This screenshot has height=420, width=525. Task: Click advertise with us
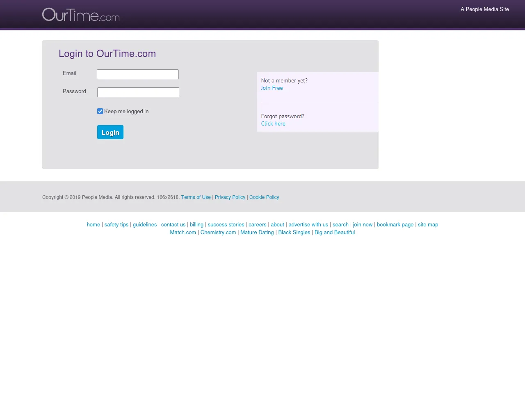(308, 225)
